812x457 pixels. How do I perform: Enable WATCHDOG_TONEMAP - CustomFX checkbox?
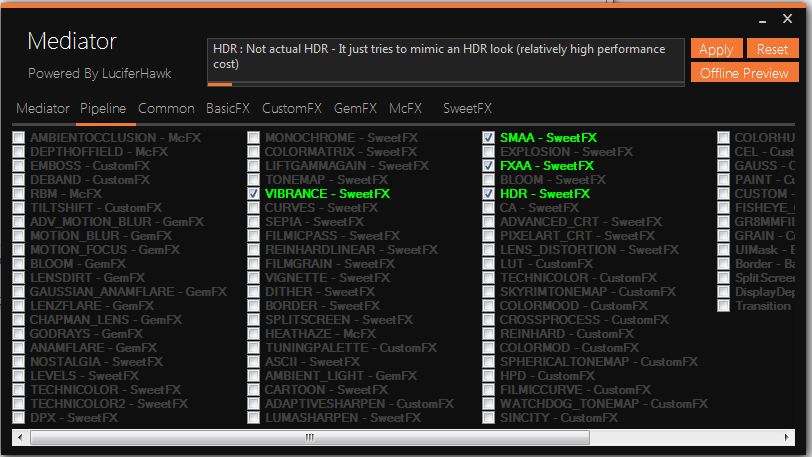pyautogui.click(x=488, y=404)
